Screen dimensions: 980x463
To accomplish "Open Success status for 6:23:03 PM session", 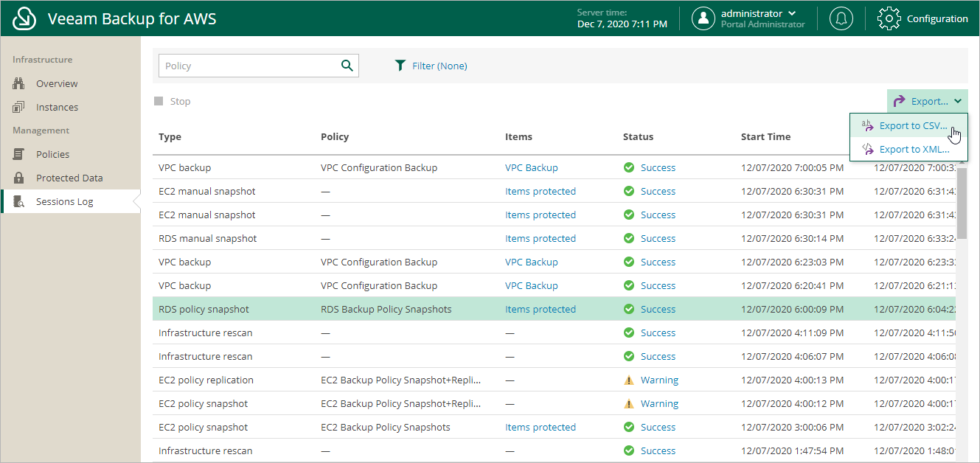I will tap(658, 262).
